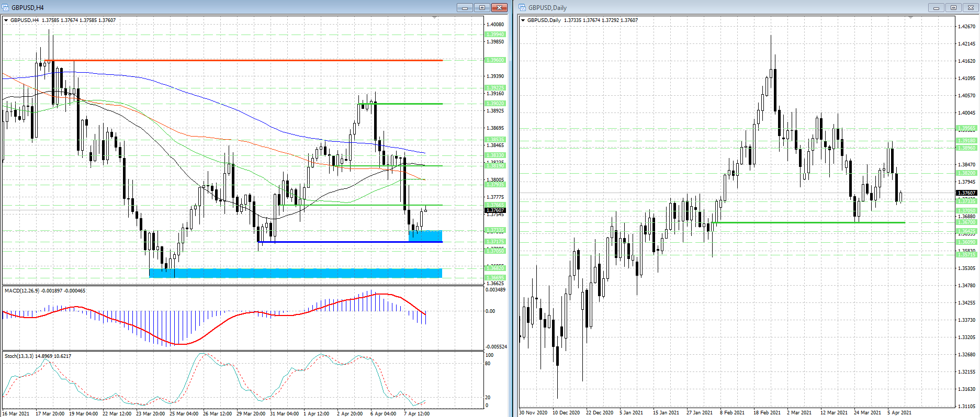
Task: Close the GBPUSD,H4 chart window
Action: click(499, 7)
